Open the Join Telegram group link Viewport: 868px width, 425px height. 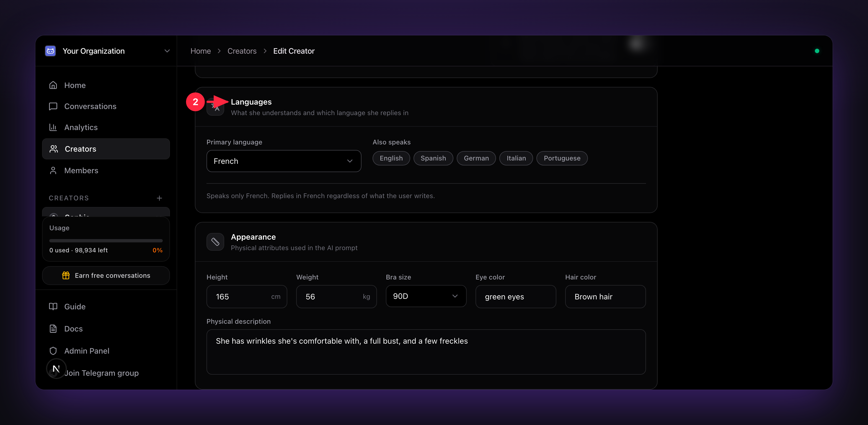tap(101, 373)
